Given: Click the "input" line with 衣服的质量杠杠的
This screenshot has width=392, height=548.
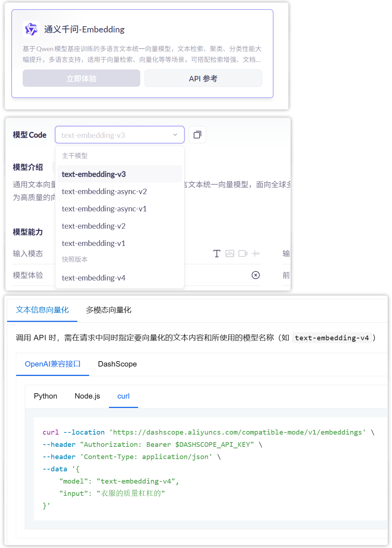Looking at the screenshot, I should [x=112, y=493].
